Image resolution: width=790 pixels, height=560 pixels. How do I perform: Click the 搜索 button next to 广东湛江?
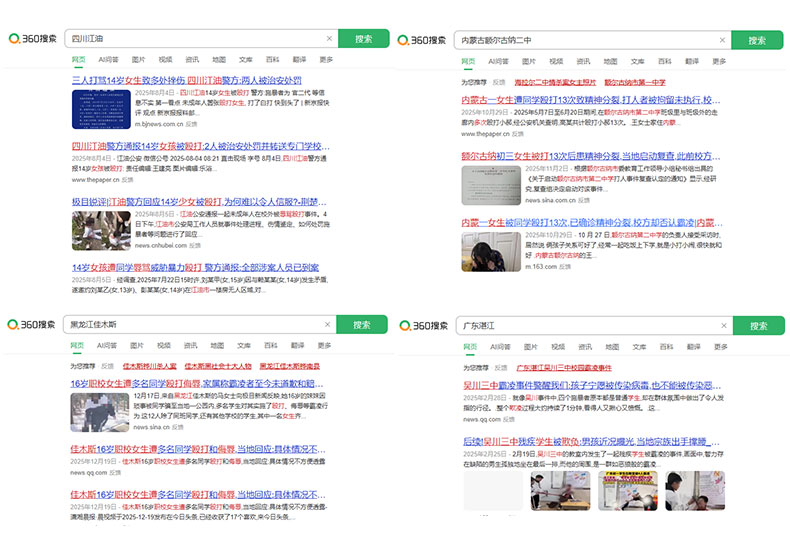(x=759, y=326)
